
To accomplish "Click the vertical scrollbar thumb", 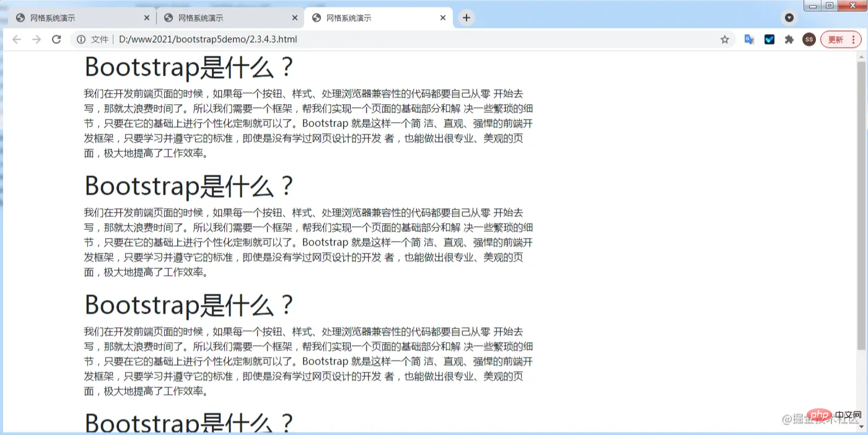I will point(861,206).
